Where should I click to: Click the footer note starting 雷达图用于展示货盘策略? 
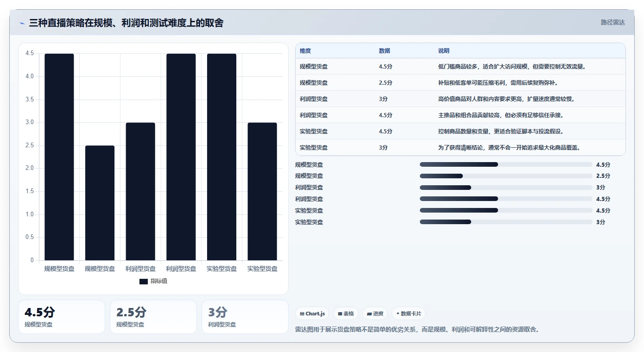(417, 330)
